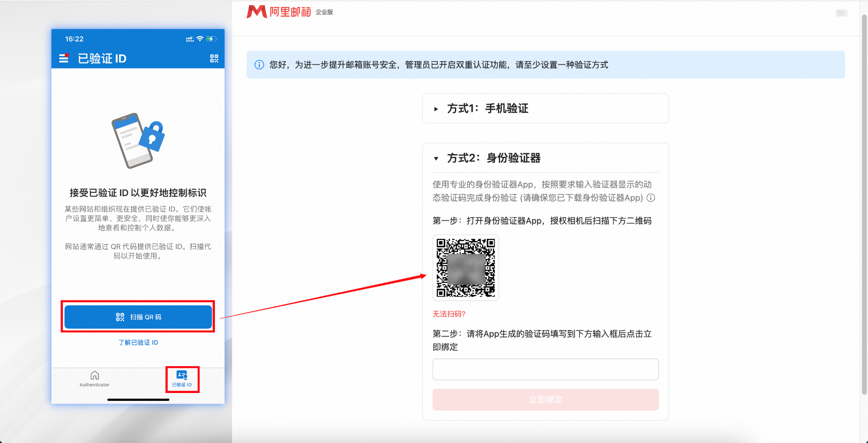Click the QR code image on the webpage

click(x=465, y=268)
